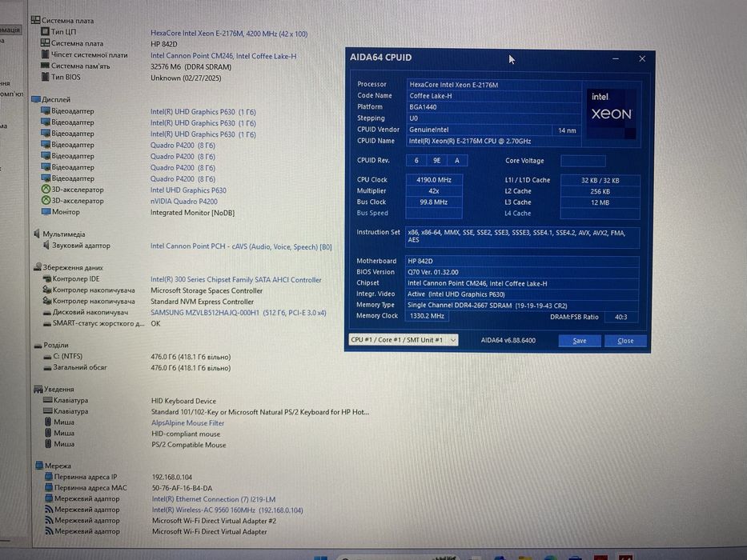The image size is (747, 560).
Task: Click the Save button in AIDA64 CPUID
Action: pyautogui.click(x=580, y=341)
